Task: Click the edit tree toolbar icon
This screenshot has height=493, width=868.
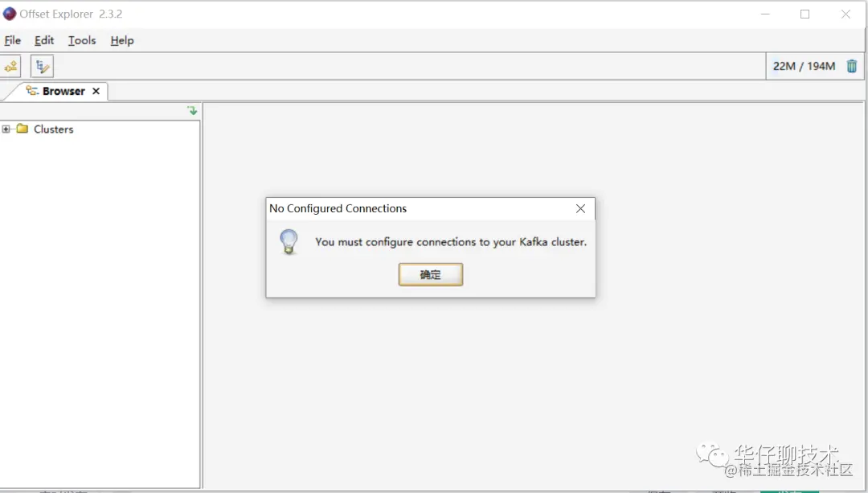Action: tap(42, 67)
